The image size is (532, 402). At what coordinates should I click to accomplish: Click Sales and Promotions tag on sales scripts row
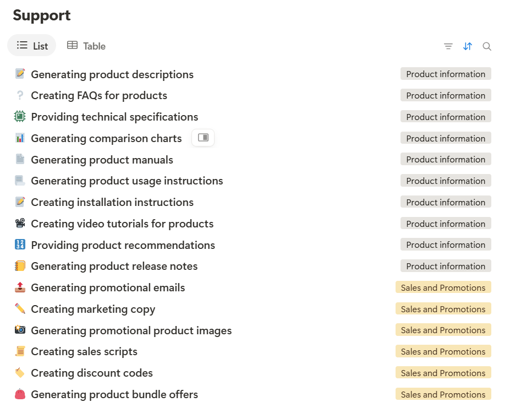[x=443, y=351]
